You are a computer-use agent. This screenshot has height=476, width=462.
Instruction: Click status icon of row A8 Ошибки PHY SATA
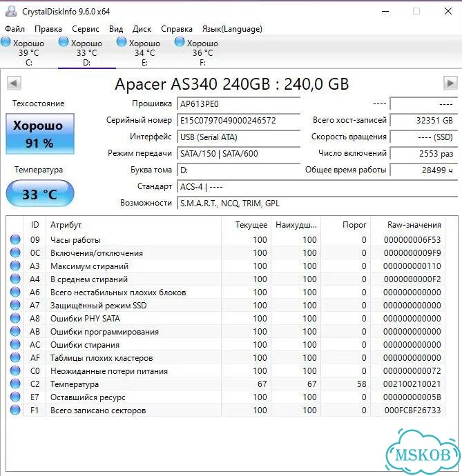15,318
